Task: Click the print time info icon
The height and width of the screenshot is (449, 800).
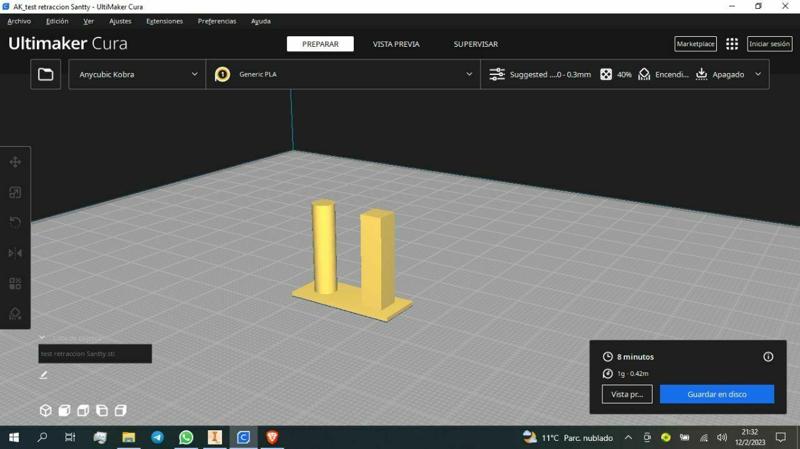Action: click(768, 357)
